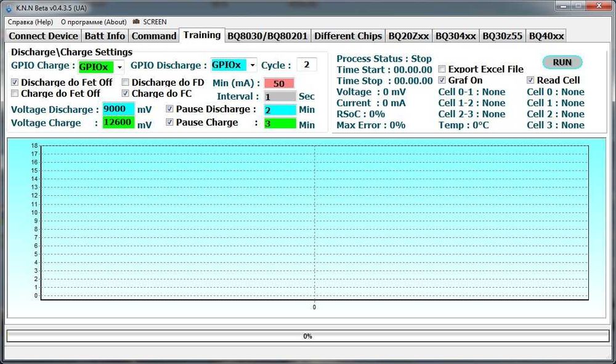Click the 'Cell 1-2 : None' text
616x364 pixels.
point(472,103)
